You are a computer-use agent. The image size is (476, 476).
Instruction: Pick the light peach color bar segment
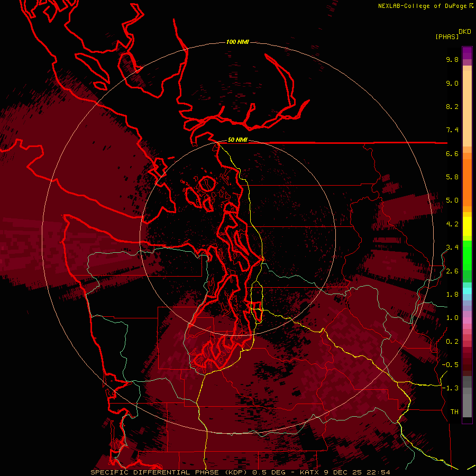coord(467,108)
